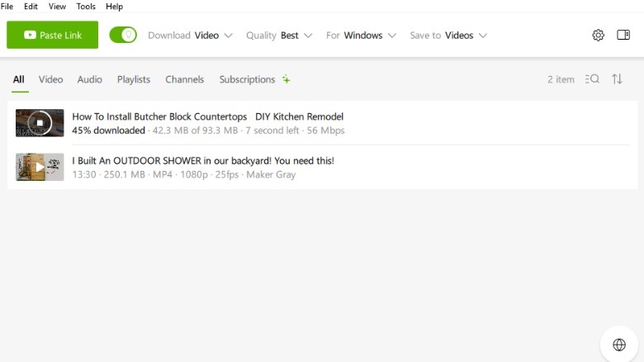This screenshot has width=644, height=362.
Task: Expand the For Windows dropdown
Action: pyautogui.click(x=361, y=36)
